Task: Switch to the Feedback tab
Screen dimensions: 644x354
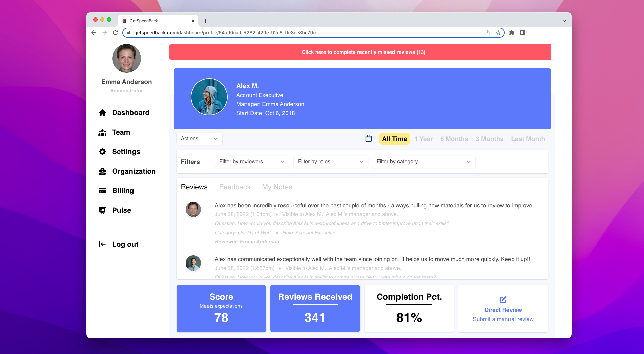Action: (235, 187)
